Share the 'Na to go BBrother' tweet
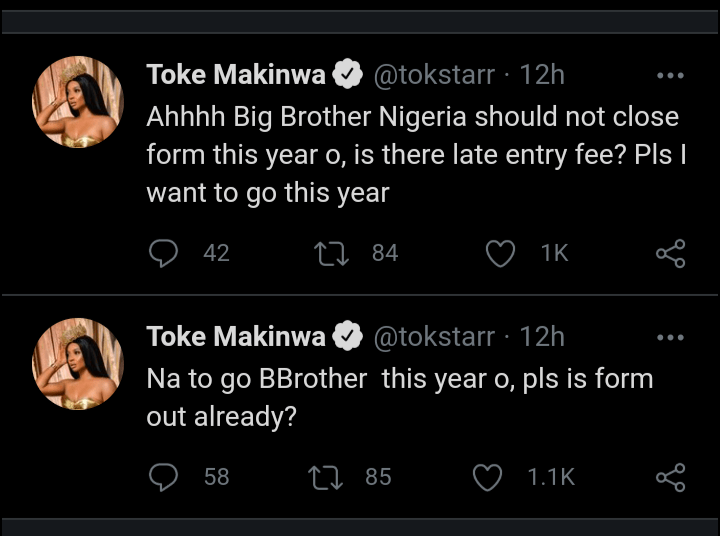Viewport: 720px width, 536px height. pyautogui.click(x=670, y=478)
